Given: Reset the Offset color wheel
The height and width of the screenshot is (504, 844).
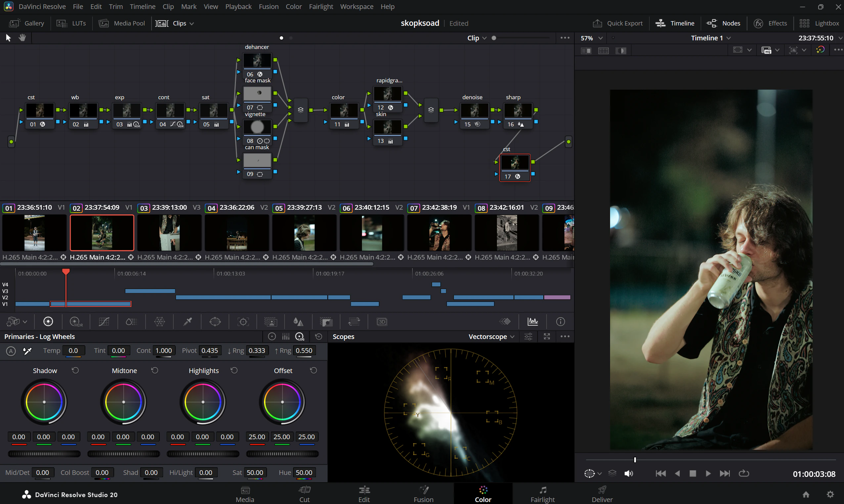Looking at the screenshot, I should tap(313, 370).
